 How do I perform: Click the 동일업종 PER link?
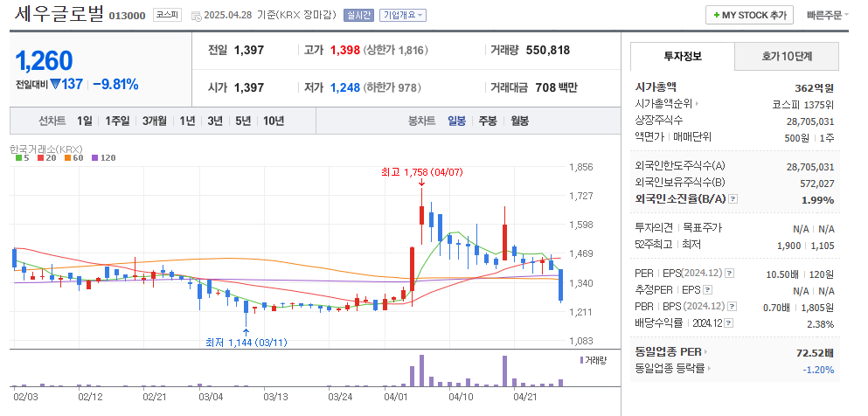pyautogui.click(x=668, y=352)
